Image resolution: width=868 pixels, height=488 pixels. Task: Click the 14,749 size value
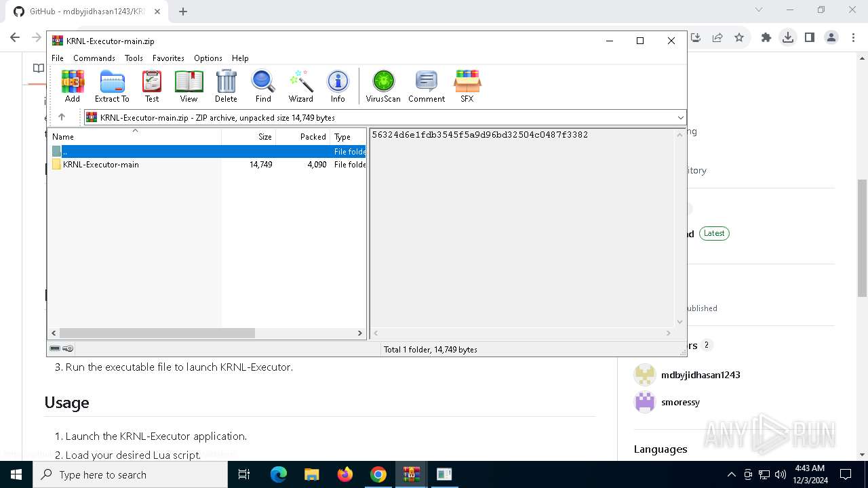click(260, 165)
